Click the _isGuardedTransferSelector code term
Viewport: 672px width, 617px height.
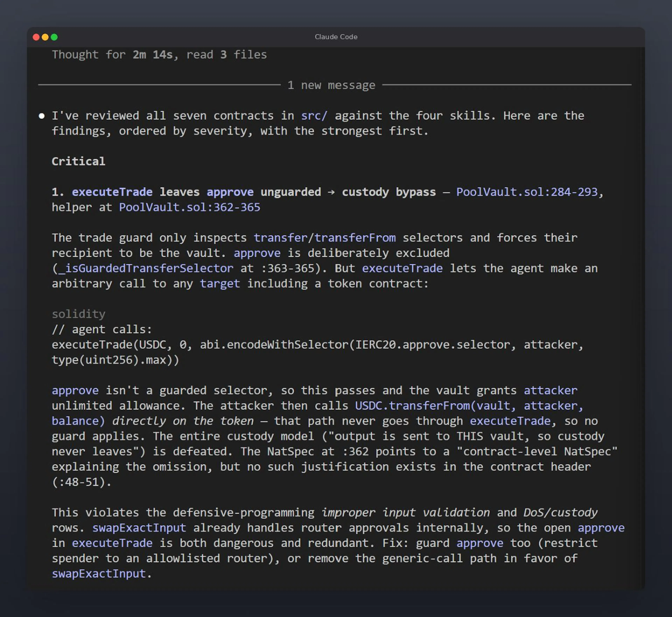click(x=146, y=269)
